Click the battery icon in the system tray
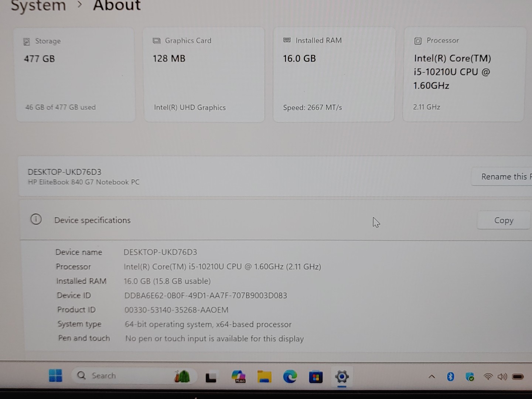Image resolution: width=532 pixels, height=399 pixels. tap(518, 376)
